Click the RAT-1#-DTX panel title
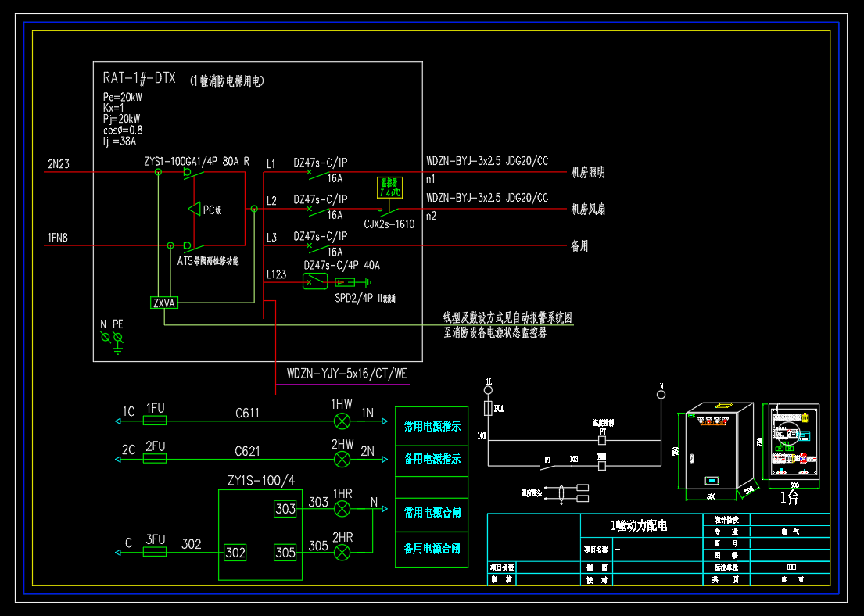The width and height of the screenshot is (864, 616). [139, 78]
